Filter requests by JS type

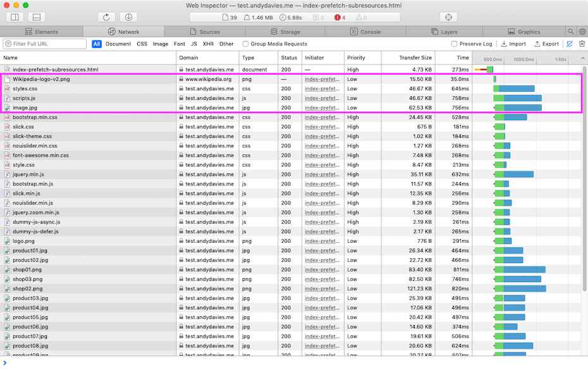(x=194, y=44)
